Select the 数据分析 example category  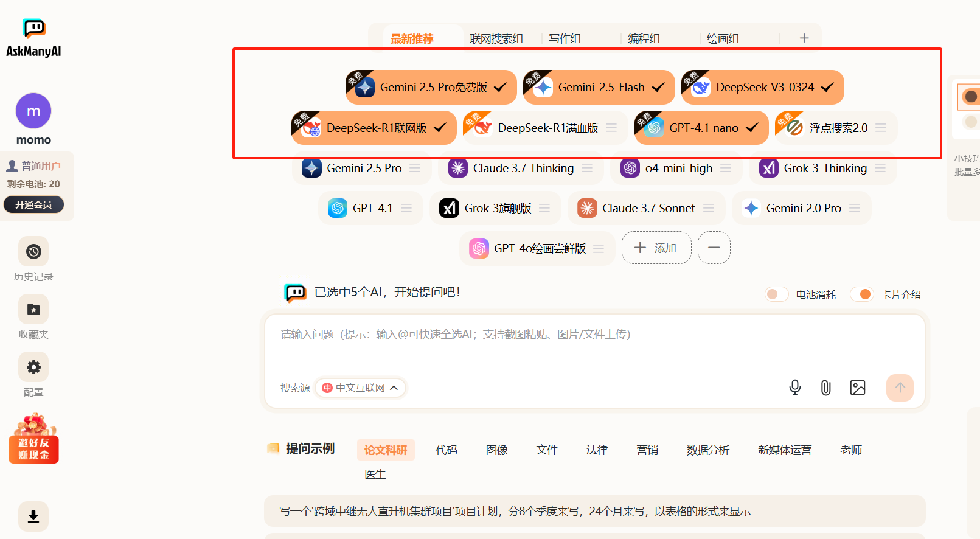[x=708, y=450]
